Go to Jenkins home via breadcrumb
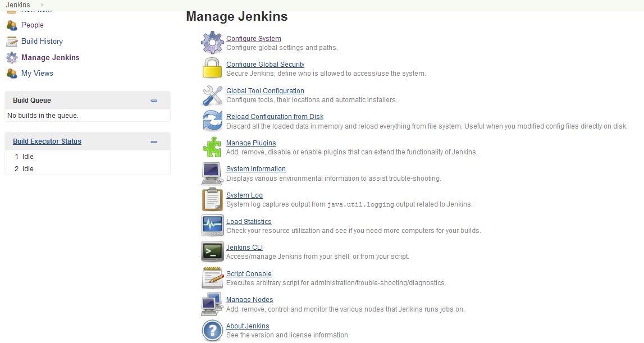644x343 pixels. [x=18, y=5]
